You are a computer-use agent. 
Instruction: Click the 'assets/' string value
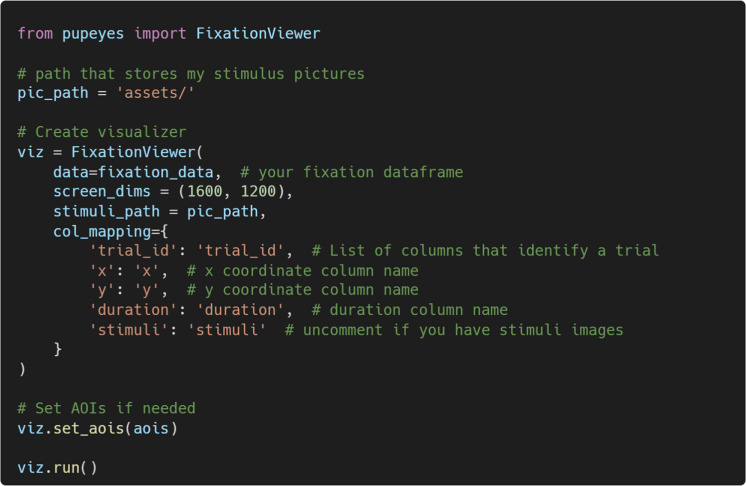point(155,93)
